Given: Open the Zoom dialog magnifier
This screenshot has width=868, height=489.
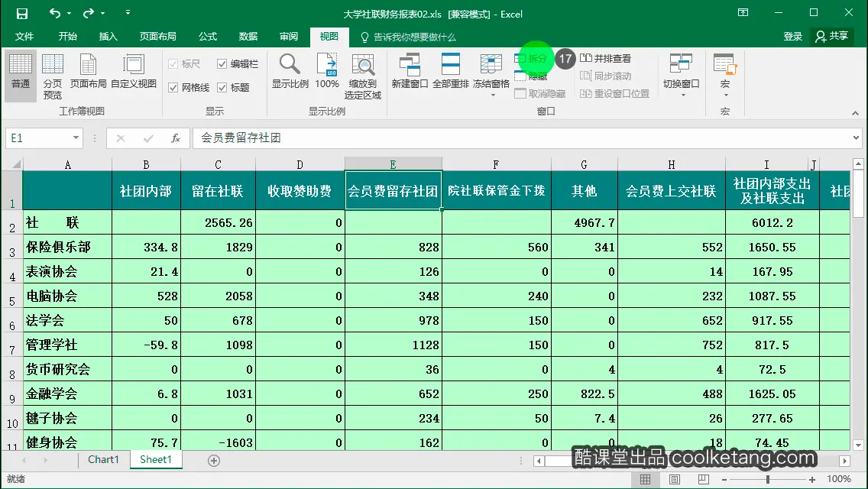Looking at the screenshot, I should (x=290, y=71).
